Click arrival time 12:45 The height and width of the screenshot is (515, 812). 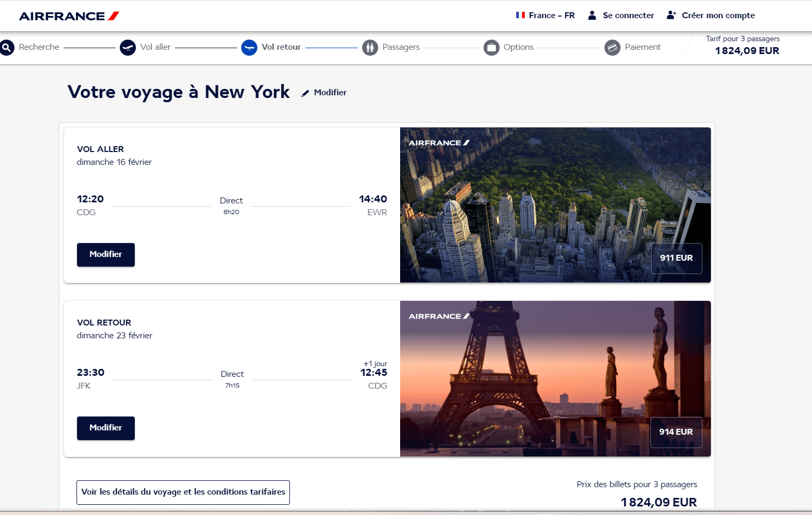(374, 373)
